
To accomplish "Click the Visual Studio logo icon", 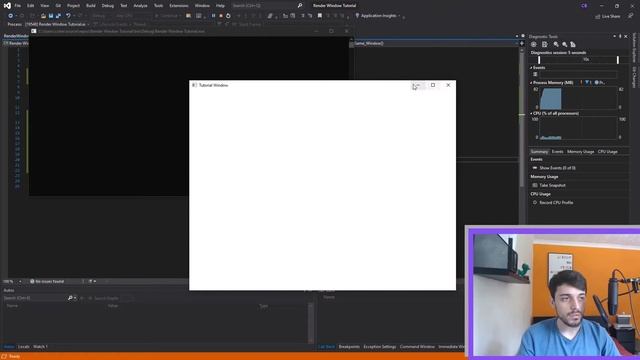I will 7,6.
